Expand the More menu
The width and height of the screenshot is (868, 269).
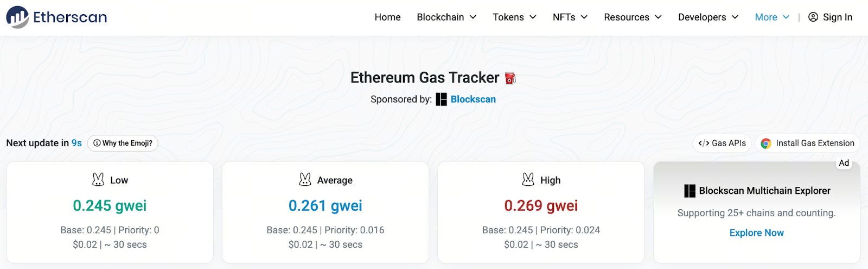[771, 17]
